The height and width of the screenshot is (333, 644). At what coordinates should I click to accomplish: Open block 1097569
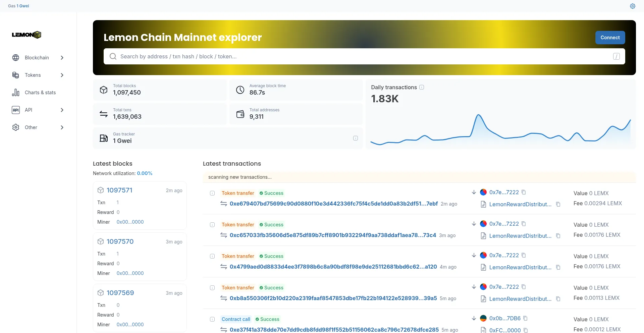[x=120, y=293]
